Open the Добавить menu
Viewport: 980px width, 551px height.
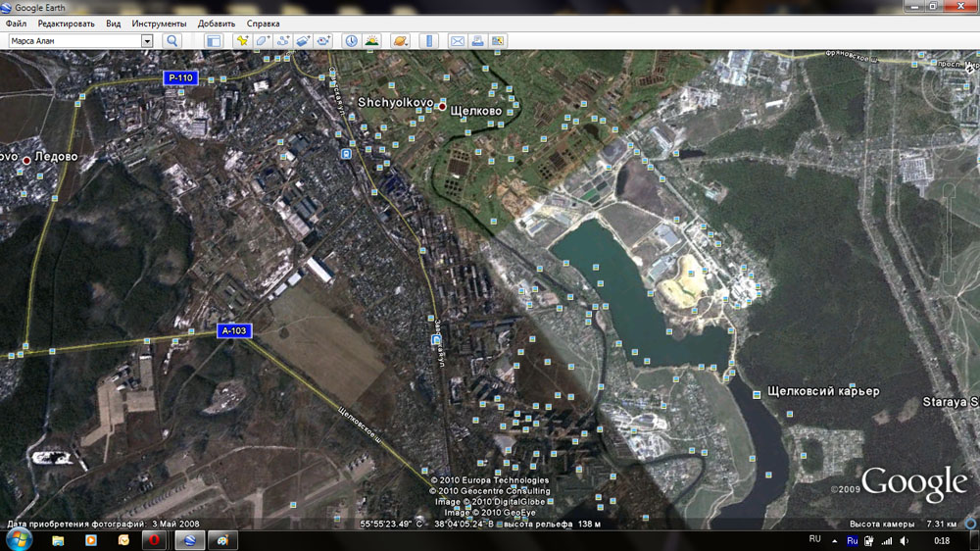pyautogui.click(x=217, y=24)
